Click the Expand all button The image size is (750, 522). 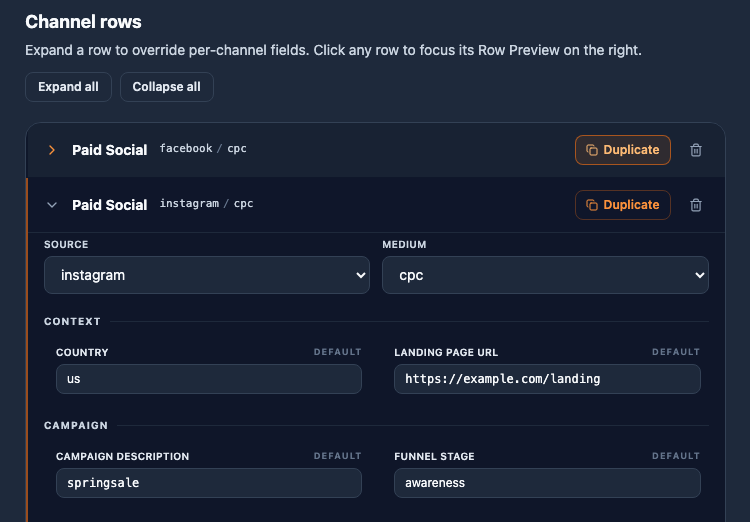(68, 87)
